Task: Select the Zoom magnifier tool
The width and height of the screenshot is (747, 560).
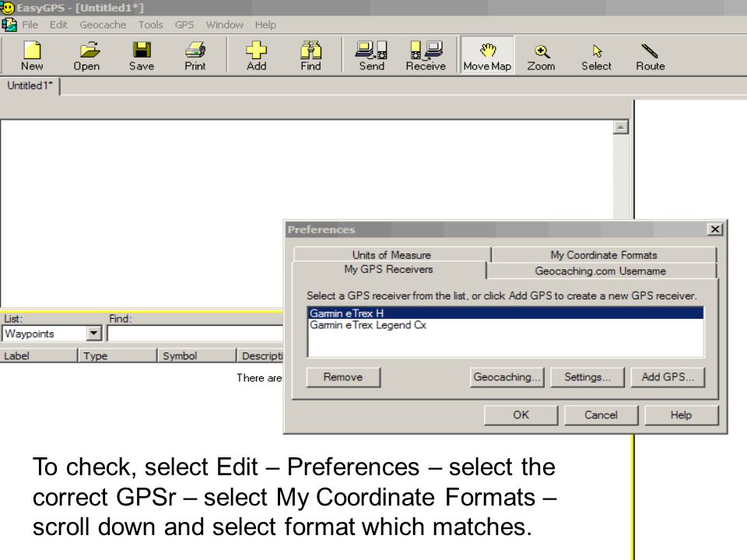Action: pos(542,56)
